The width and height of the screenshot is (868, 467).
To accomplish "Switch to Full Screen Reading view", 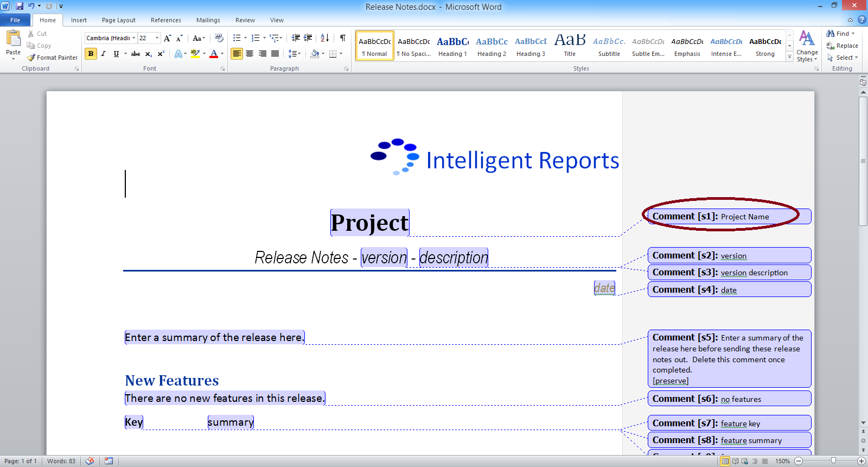I will [735, 461].
